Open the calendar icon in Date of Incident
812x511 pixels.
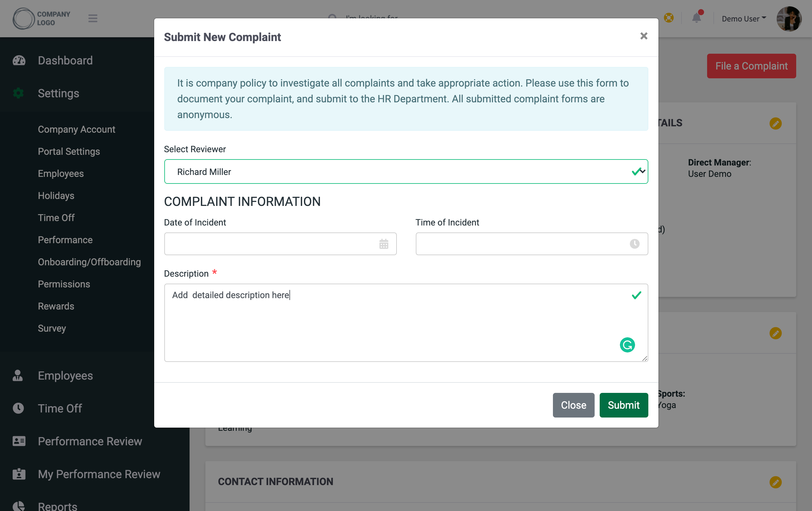tap(384, 244)
